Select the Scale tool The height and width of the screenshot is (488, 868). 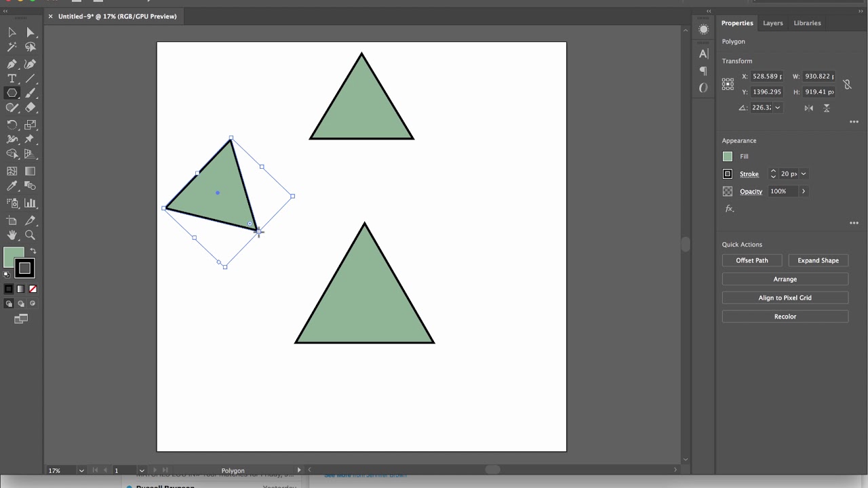tap(31, 125)
